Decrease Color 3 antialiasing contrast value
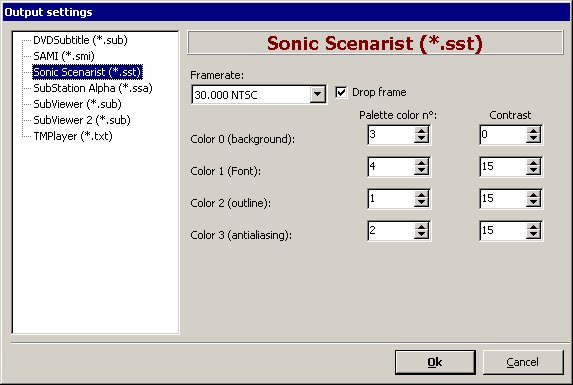Screen dimensions: 573x385 pyautogui.click(x=534, y=235)
